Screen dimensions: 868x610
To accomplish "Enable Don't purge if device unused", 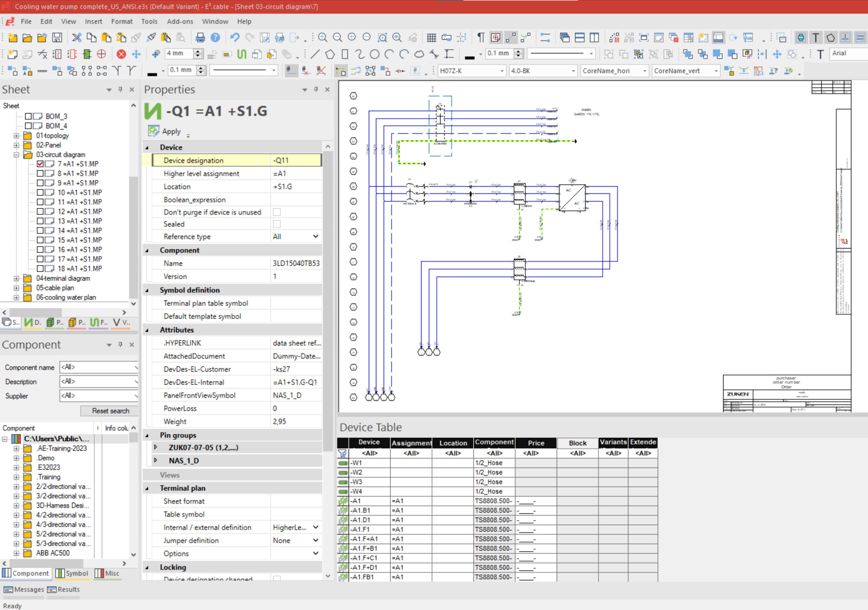I will (277, 212).
